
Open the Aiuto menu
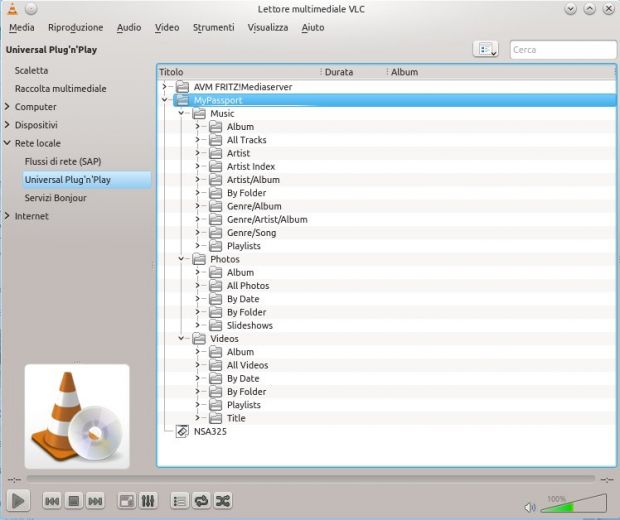tap(313, 27)
